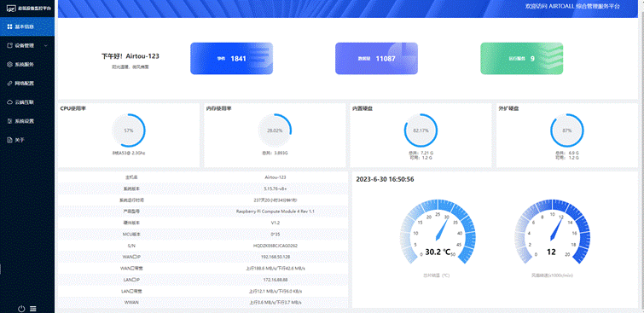Open the blue events card showing 1841
Screen dimensions: 644x313
(231, 59)
